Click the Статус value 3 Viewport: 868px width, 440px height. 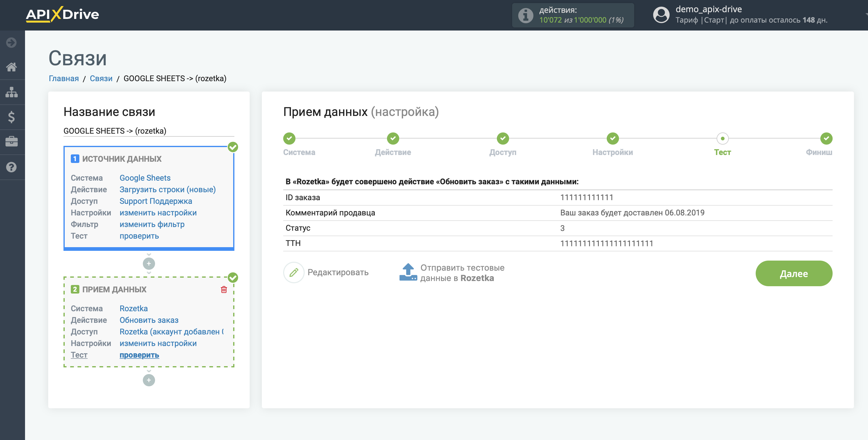pos(562,228)
